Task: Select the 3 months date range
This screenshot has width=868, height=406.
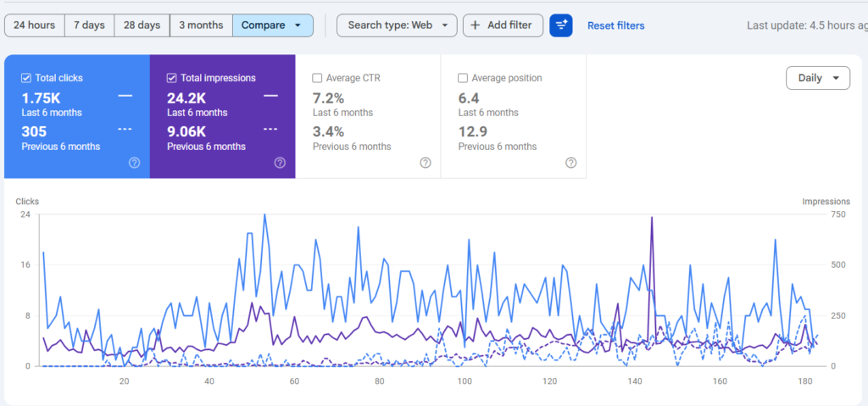Action: pos(201,25)
